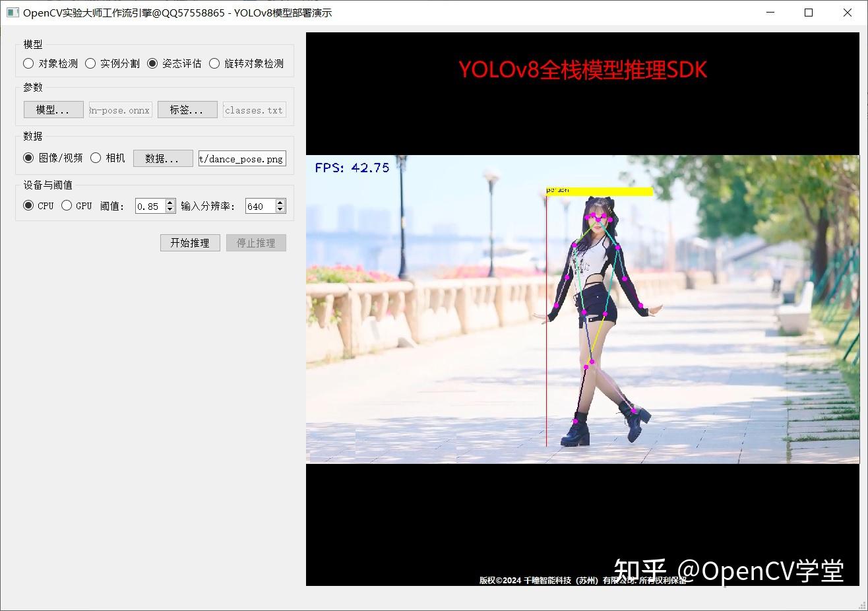Click the resize grip at the bottom-right corner
The height and width of the screenshot is (611, 868).
[863, 606]
